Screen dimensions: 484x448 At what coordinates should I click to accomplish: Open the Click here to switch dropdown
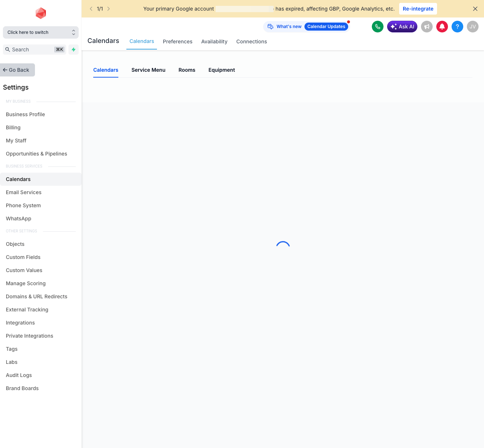click(41, 32)
